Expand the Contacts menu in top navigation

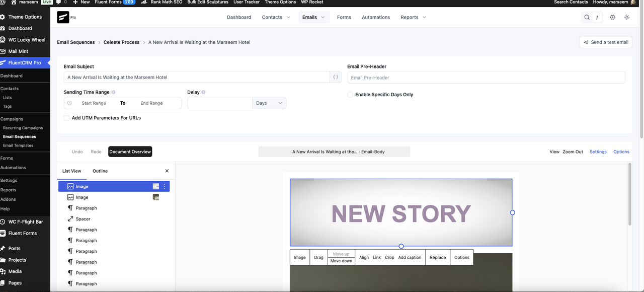pyautogui.click(x=276, y=17)
